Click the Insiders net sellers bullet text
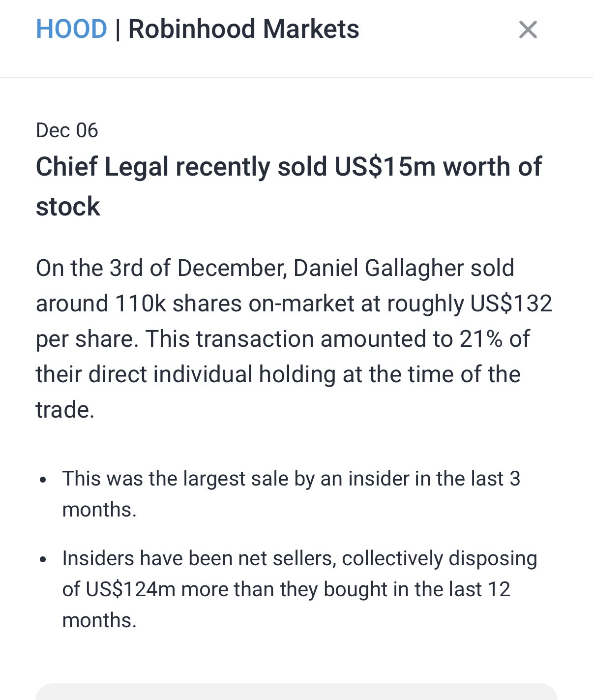 [299, 559]
